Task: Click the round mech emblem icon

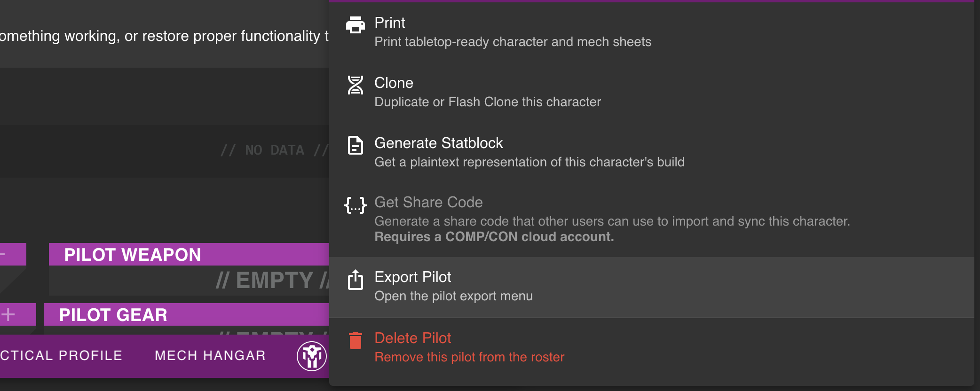Action: coord(311,356)
